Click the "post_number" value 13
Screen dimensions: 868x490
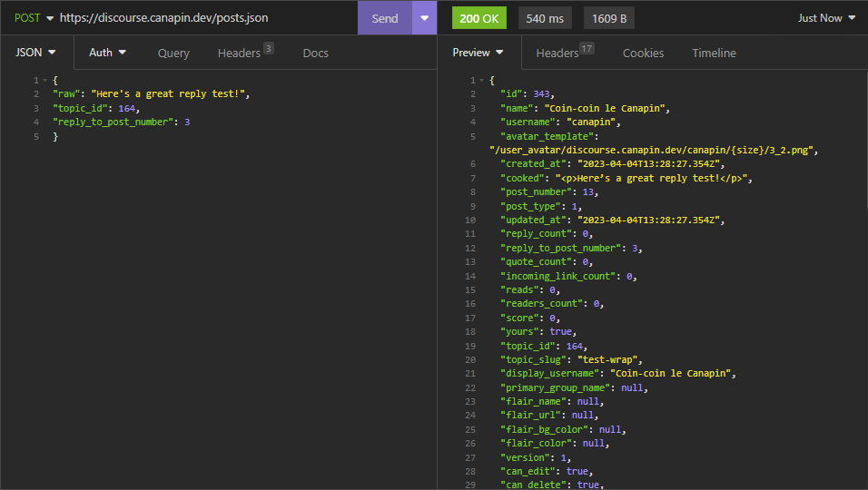click(x=587, y=191)
